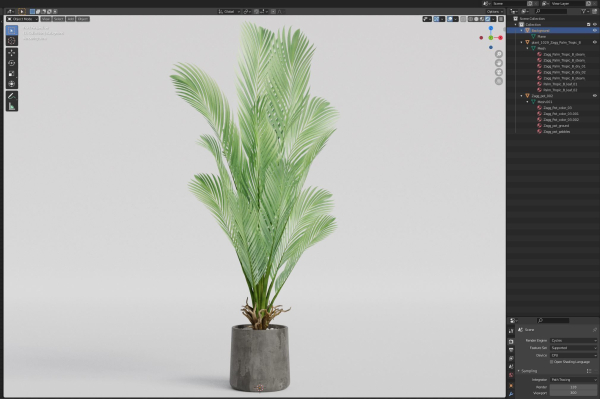The height and width of the screenshot is (399, 600).
Task: Open the Select menu in viewport header
Action: tap(59, 19)
